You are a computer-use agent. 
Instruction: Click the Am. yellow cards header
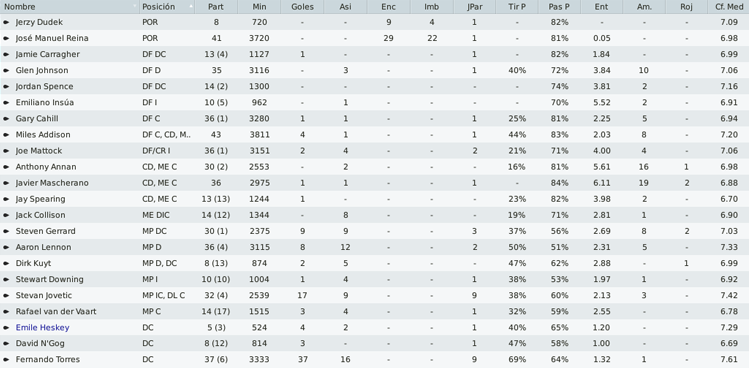(x=644, y=7)
